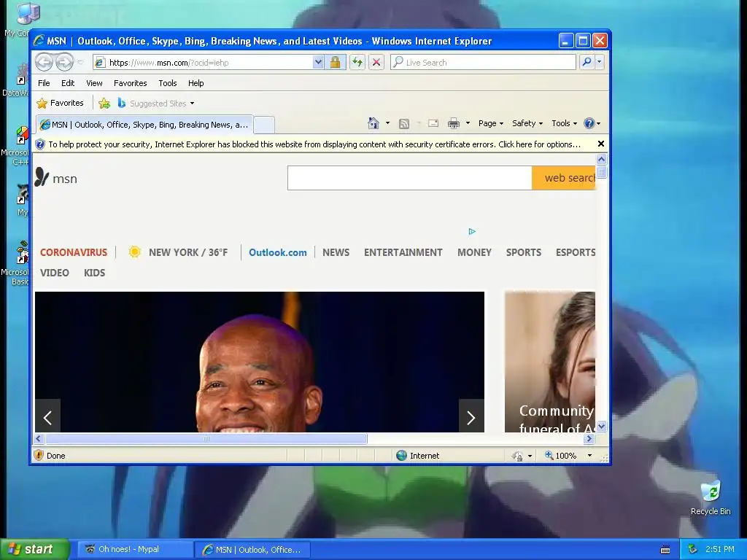The height and width of the screenshot is (560, 747).
Task: Click the status bar shield warning icon
Action: pyautogui.click(x=39, y=455)
